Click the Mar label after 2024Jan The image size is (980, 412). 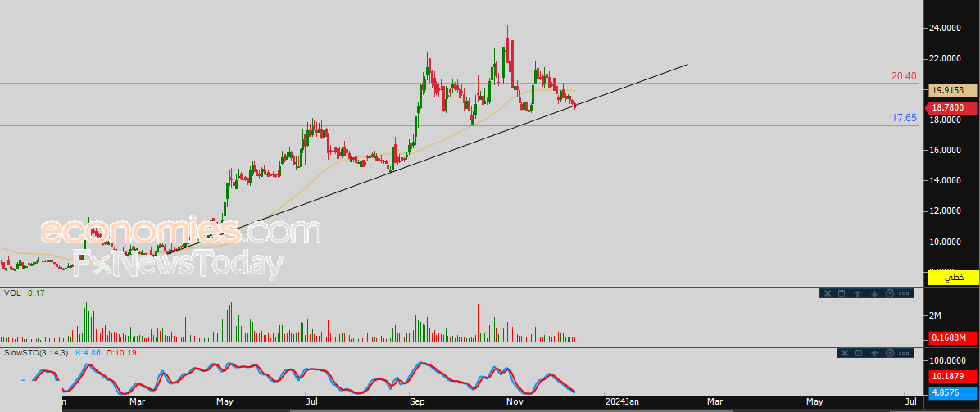click(x=717, y=401)
